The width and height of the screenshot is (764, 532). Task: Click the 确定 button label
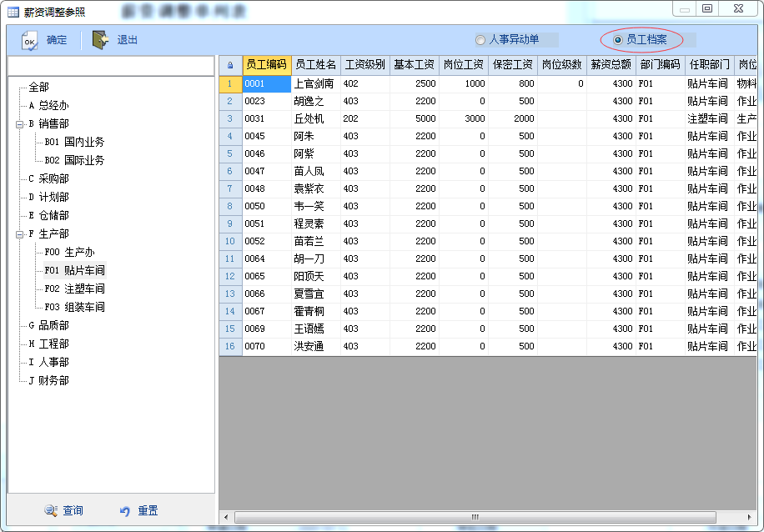click(x=57, y=40)
